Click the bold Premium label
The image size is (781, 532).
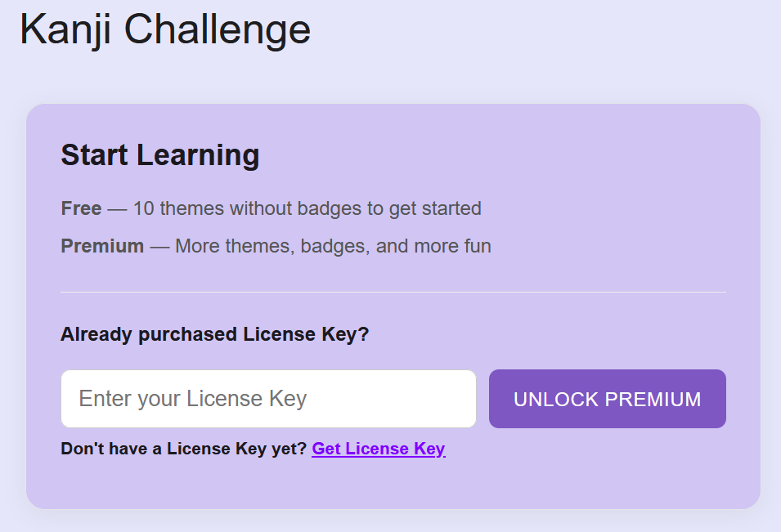tap(102, 246)
